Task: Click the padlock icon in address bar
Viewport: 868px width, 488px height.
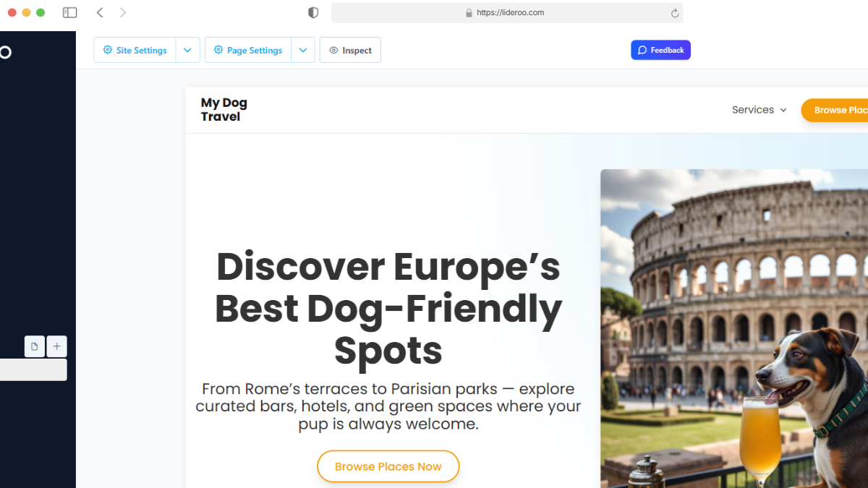Action: tap(469, 13)
